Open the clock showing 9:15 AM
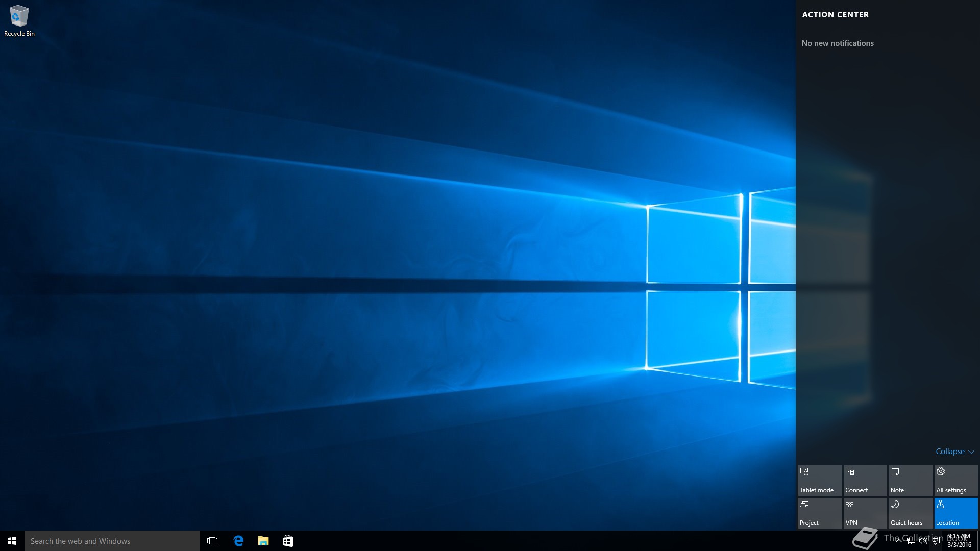The image size is (980, 551). point(959,541)
